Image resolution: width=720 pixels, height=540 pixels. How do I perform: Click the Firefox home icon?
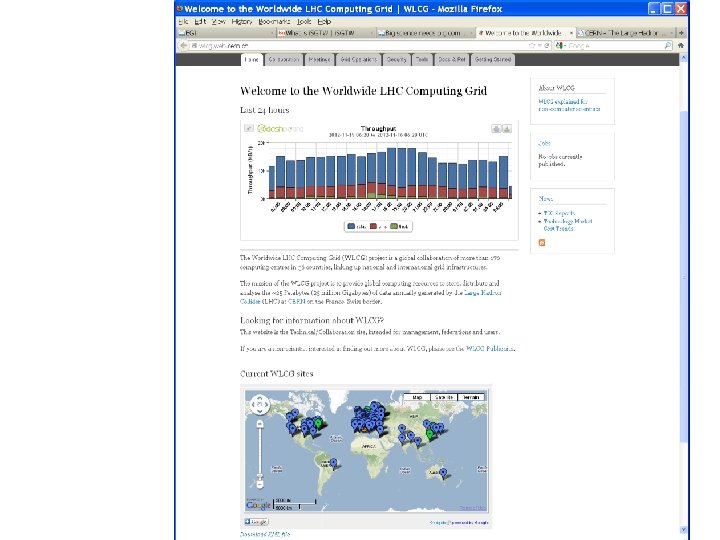point(681,45)
